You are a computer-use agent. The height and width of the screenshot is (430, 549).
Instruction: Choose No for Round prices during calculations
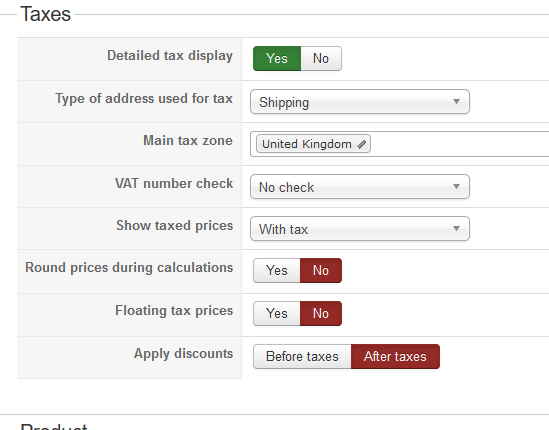coord(321,270)
